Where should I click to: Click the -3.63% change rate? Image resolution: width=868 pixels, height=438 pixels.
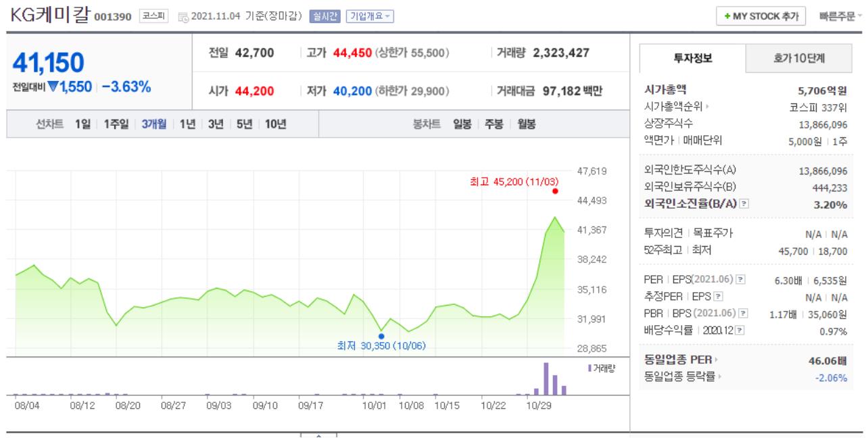[x=127, y=87]
